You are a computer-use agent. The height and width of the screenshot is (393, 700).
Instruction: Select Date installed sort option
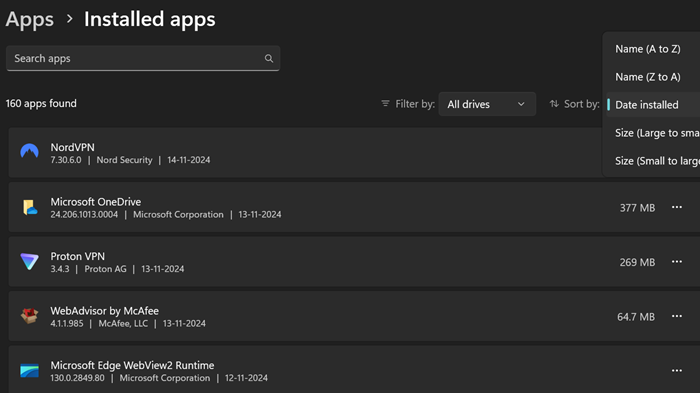pos(653,105)
